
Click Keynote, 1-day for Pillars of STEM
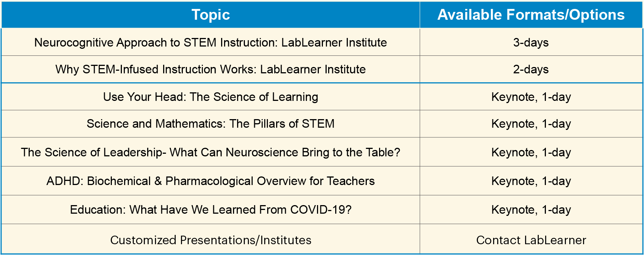531,124
